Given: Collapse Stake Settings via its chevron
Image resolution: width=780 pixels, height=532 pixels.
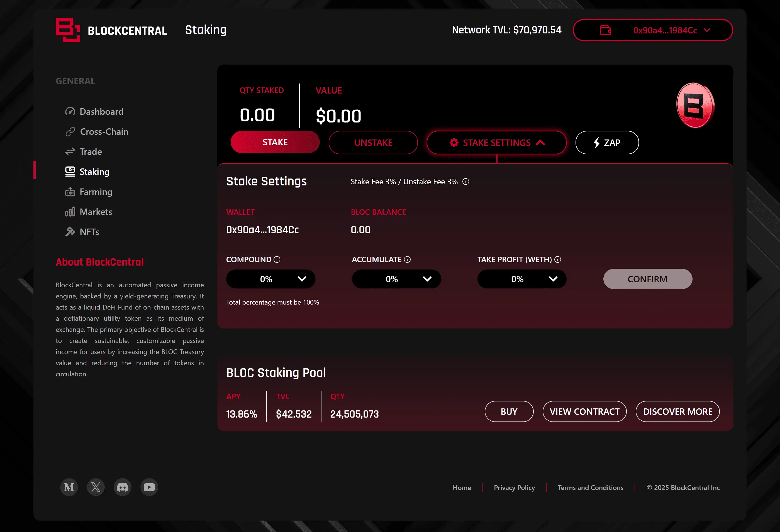Looking at the screenshot, I should coord(540,143).
